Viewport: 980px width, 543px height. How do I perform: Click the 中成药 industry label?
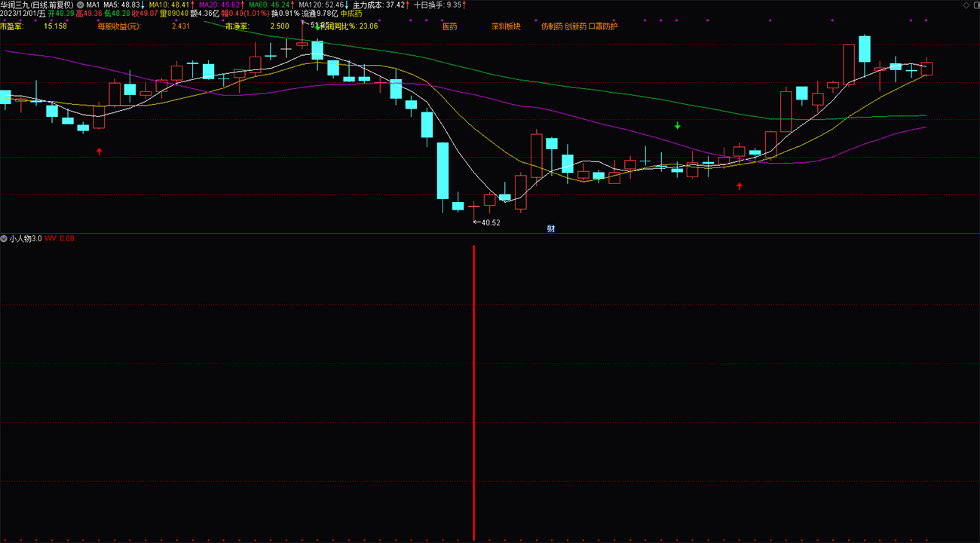coord(351,14)
